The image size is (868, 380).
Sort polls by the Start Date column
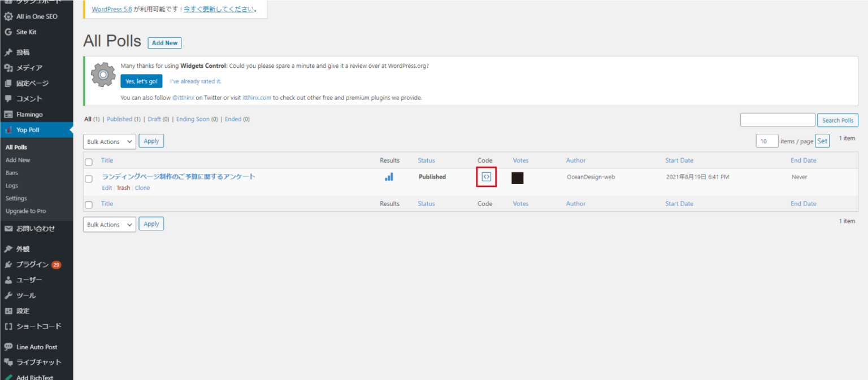[679, 160]
